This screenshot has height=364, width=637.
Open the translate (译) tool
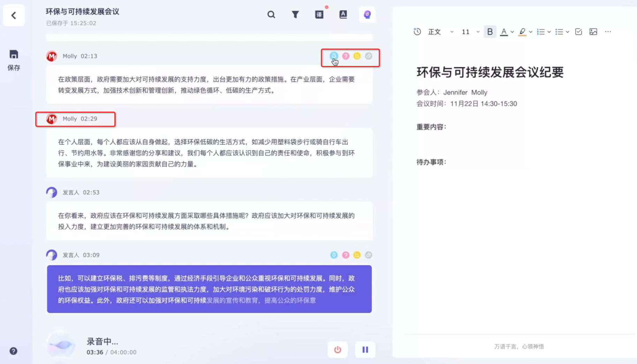click(x=319, y=15)
